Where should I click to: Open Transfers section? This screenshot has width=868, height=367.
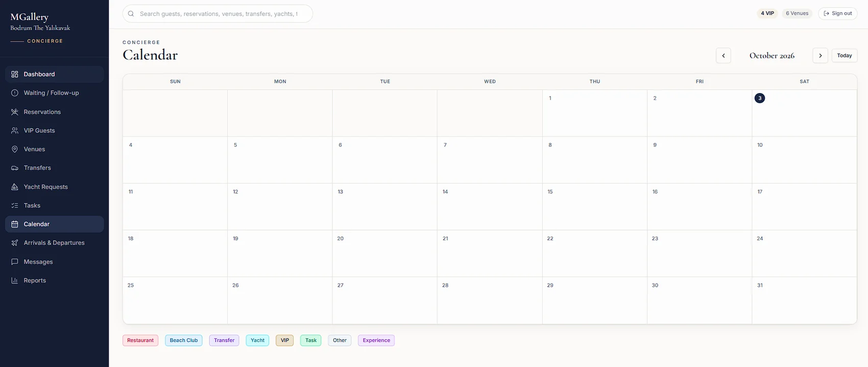click(x=55, y=168)
